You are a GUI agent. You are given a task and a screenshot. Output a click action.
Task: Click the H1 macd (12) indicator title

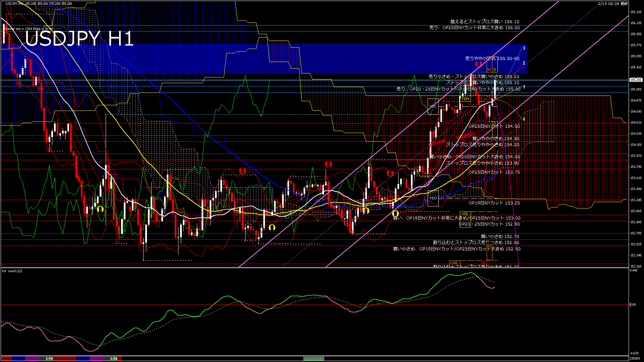(x=12, y=271)
